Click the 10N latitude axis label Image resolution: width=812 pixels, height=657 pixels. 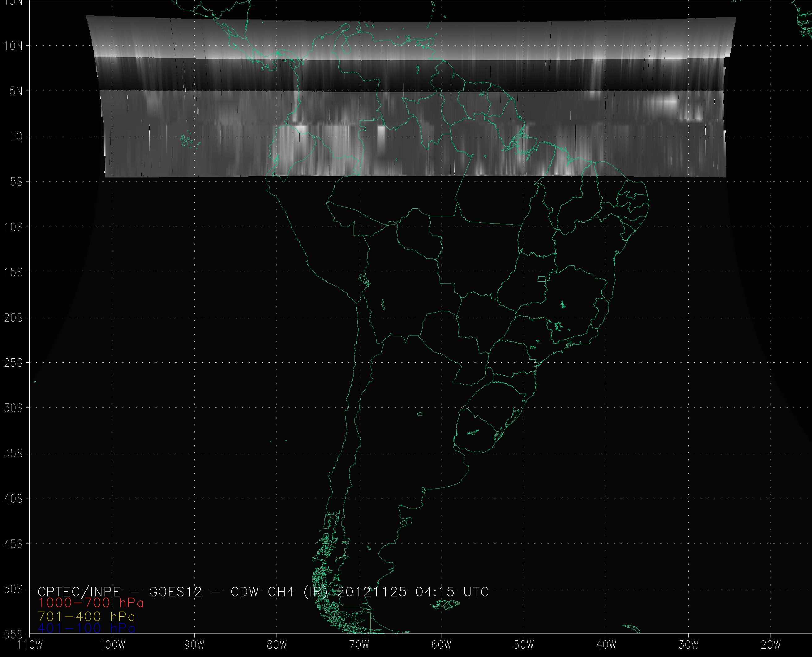click(13, 46)
